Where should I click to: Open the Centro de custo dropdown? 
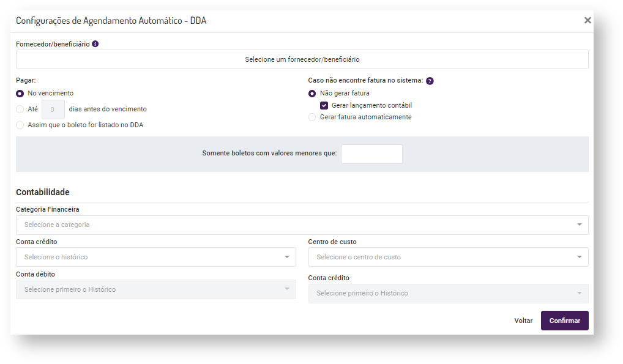point(448,257)
